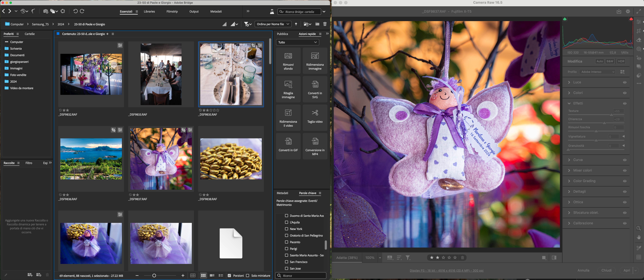Check the Parigi keyword checkbox

pyautogui.click(x=287, y=248)
